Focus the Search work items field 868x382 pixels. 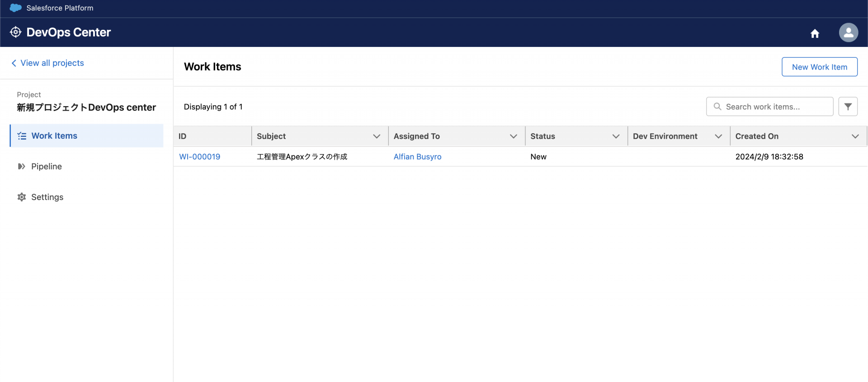coord(770,107)
